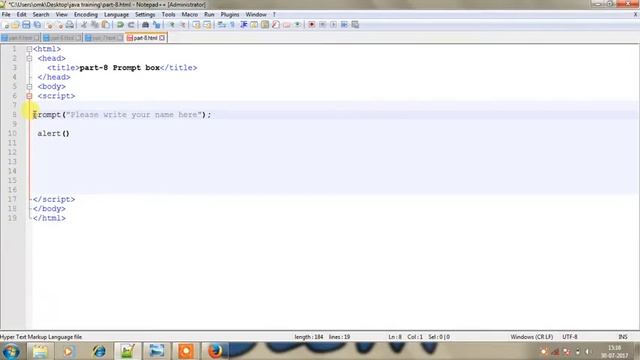Screen dimensions: 640x360
Task: Click the 'Ln : 8' status bar entry
Action: coord(395,337)
